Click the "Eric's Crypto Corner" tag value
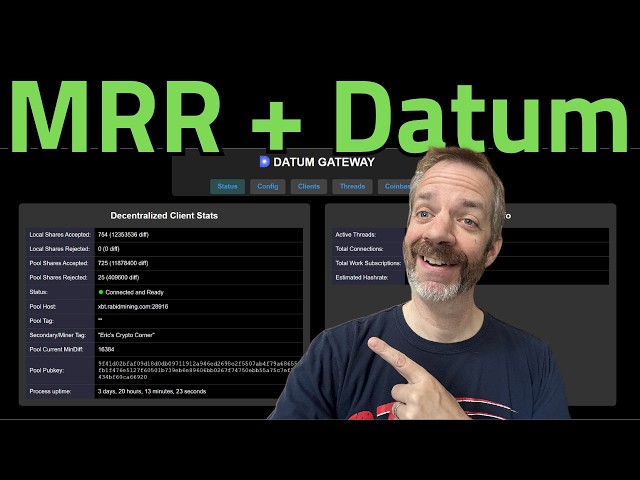640x480 pixels. click(126, 335)
